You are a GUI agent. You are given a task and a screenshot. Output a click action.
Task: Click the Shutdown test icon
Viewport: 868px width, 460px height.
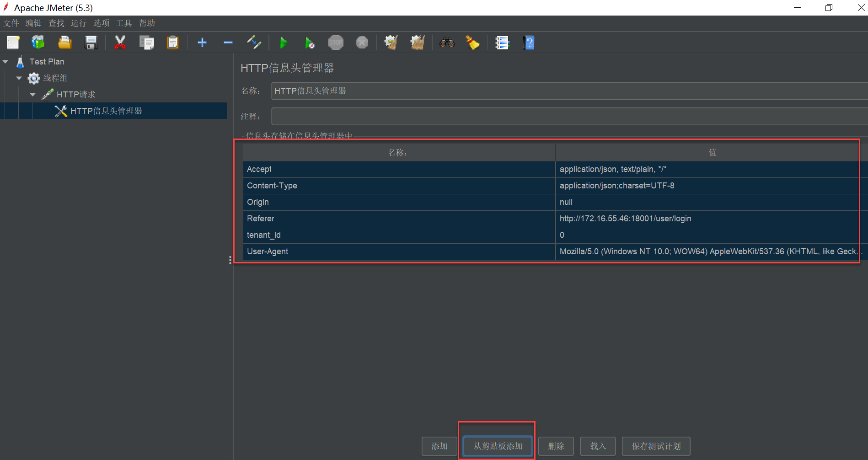coord(362,43)
